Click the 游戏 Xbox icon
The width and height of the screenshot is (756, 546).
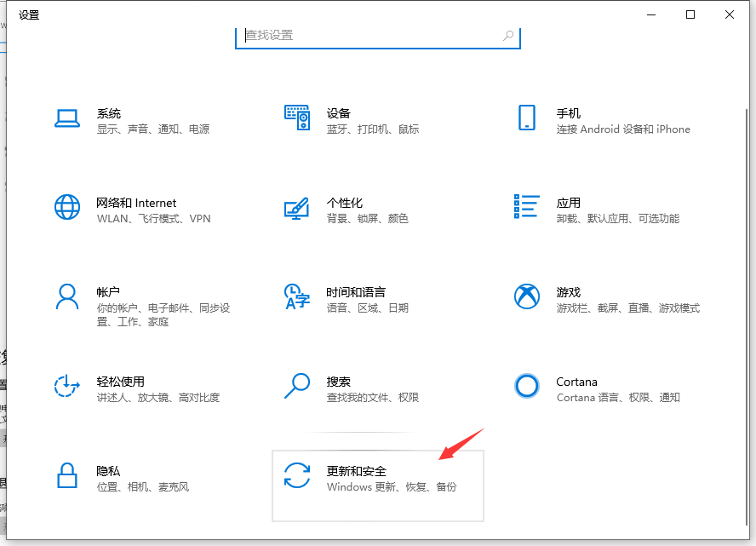tap(526, 296)
